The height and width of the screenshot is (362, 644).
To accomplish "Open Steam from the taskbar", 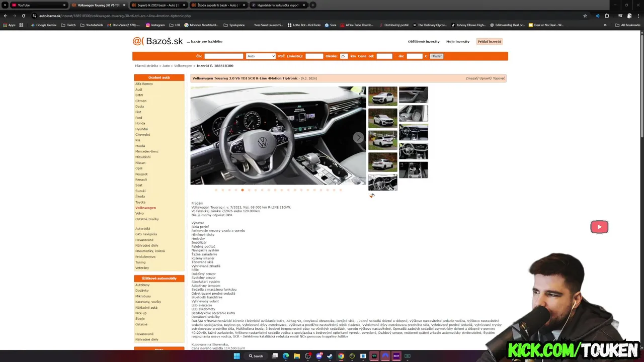I will pos(330,356).
